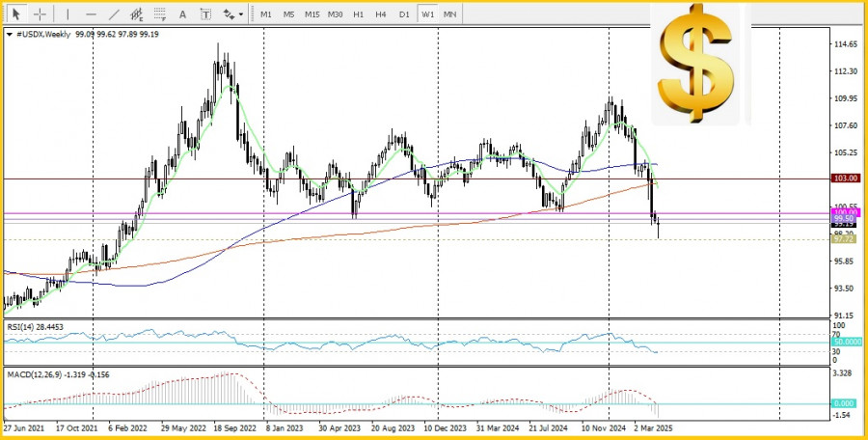
Task: Click the equidistant channel tool
Action: [x=137, y=14]
